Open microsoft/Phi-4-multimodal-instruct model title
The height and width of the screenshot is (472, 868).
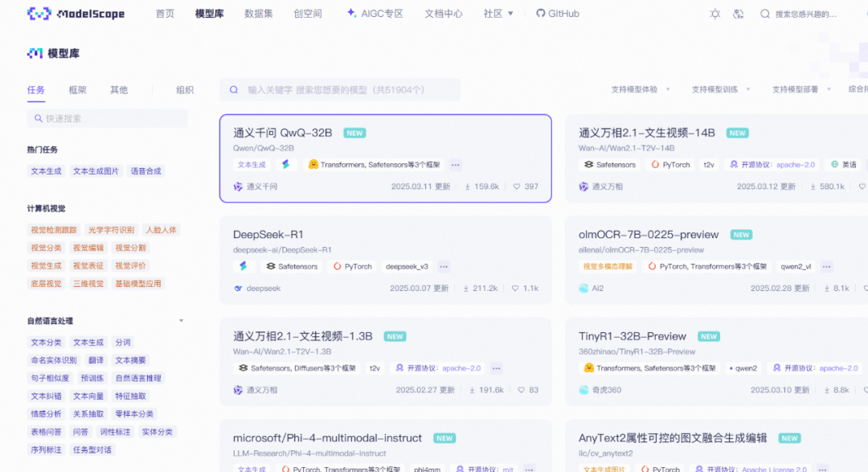pyautogui.click(x=327, y=438)
